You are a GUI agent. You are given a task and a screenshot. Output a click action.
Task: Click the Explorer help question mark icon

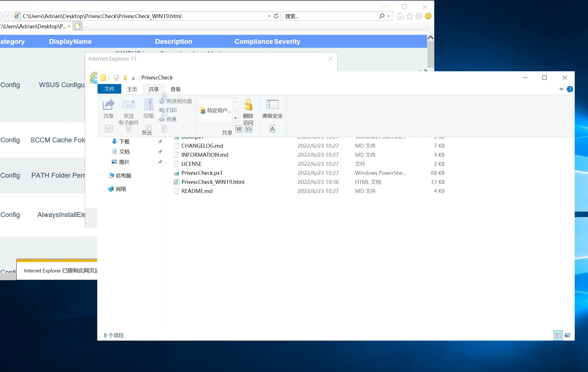pyautogui.click(x=570, y=89)
